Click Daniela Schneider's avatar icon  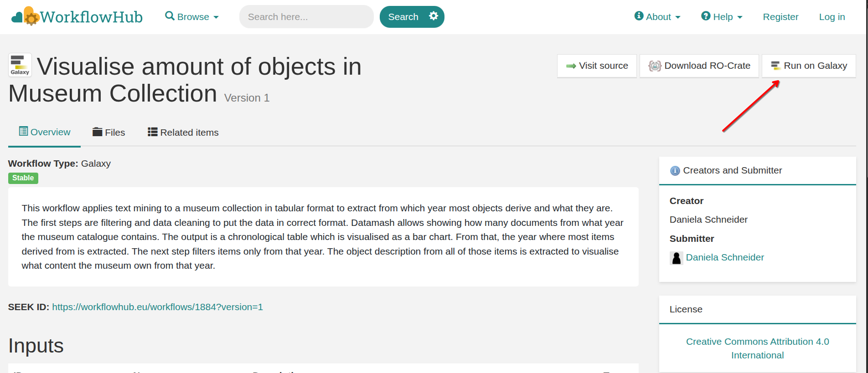[x=676, y=258]
